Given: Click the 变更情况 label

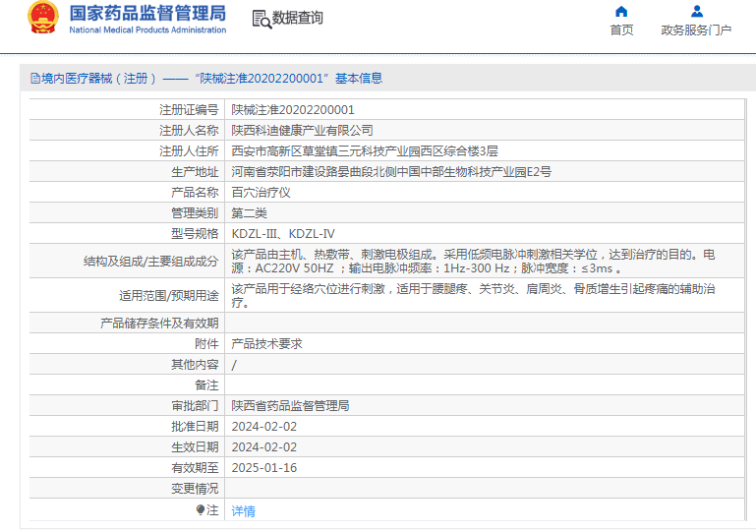Looking at the screenshot, I should coord(195,489).
